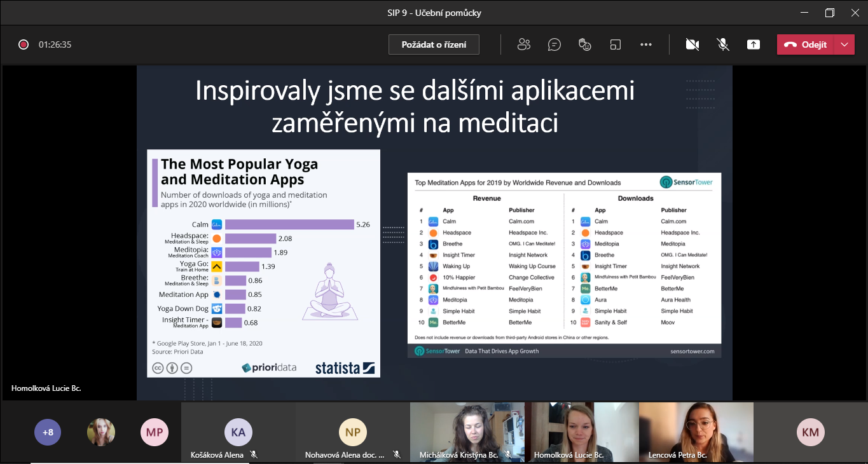
Task: Click Sanity & Self in Downloads list
Action: pos(610,322)
